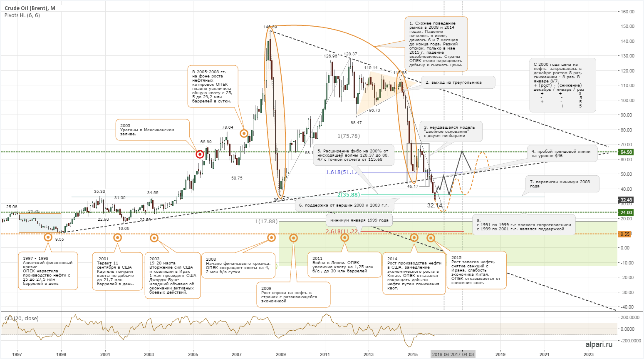The width and height of the screenshot is (644, 359).
Task: Click the 160.00 tick on the price axis
Action: [627, 12]
